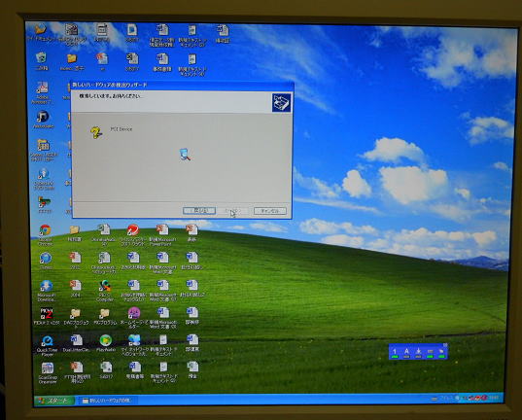Click the Num Lock '1' indicator in blue toolbar
Viewport: 522px width, 420px height.
point(395,352)
